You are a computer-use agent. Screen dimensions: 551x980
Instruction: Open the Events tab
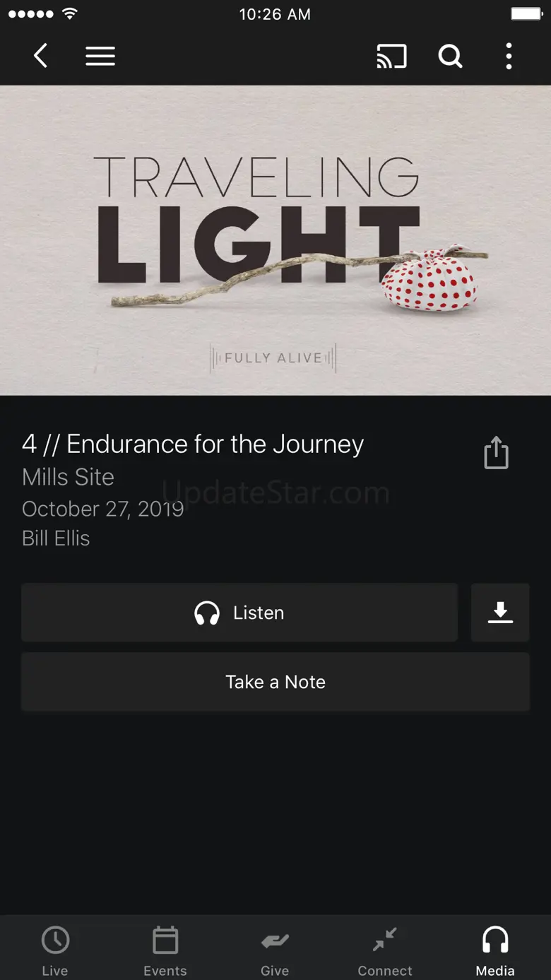pyautogui.click(x=165, y=949)
